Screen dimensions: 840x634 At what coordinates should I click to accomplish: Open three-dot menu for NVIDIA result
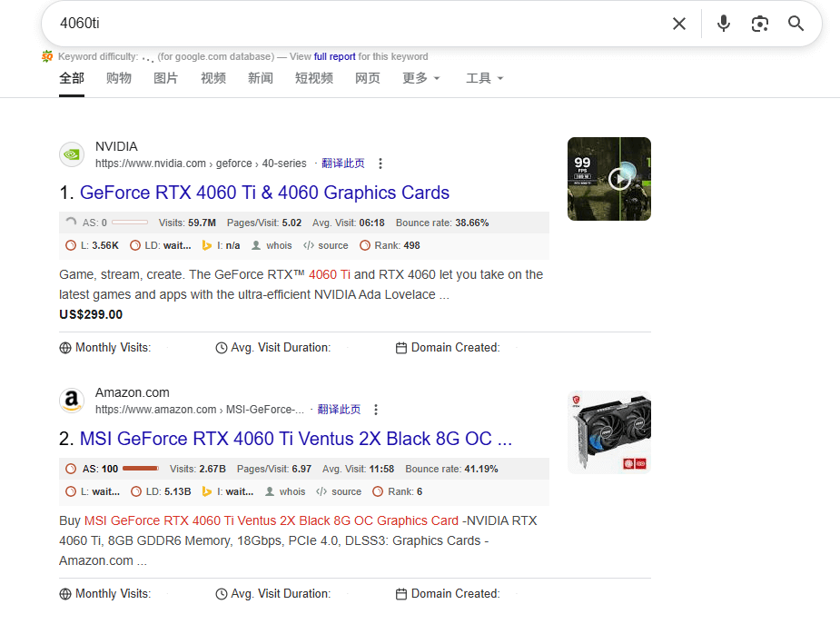coord(380,163)
